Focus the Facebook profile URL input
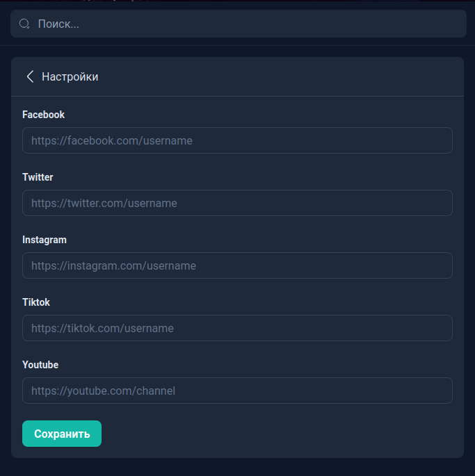Screen dimensions: 475x476 pyautogui.click(x=237, y=140)
